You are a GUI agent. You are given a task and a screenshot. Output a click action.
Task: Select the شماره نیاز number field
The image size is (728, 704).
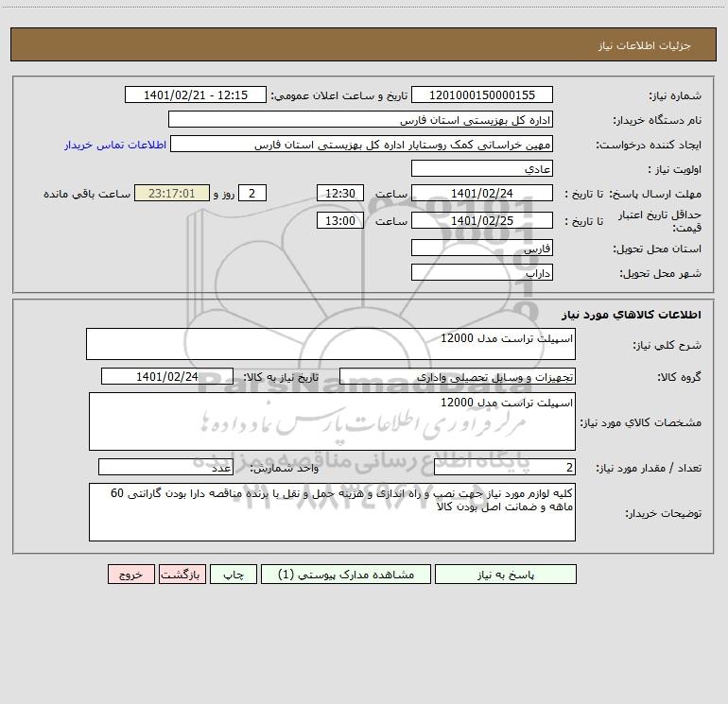[x=482, y=94]
